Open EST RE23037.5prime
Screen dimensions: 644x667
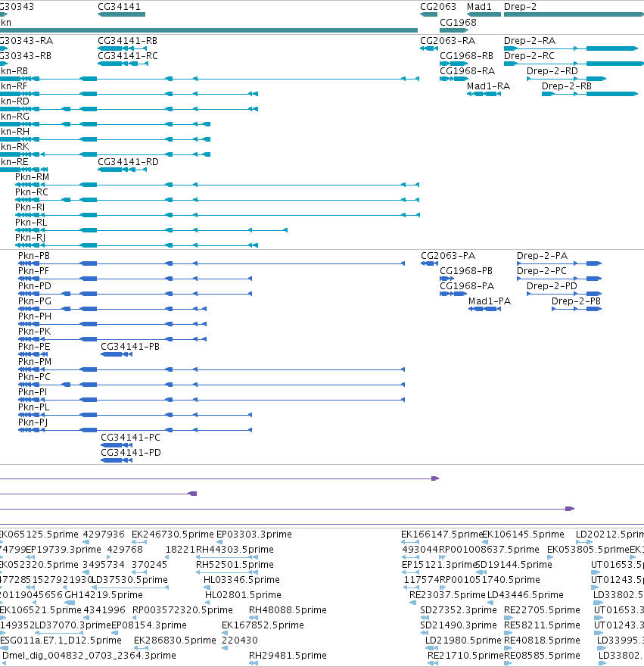click(x=447, y=594)
